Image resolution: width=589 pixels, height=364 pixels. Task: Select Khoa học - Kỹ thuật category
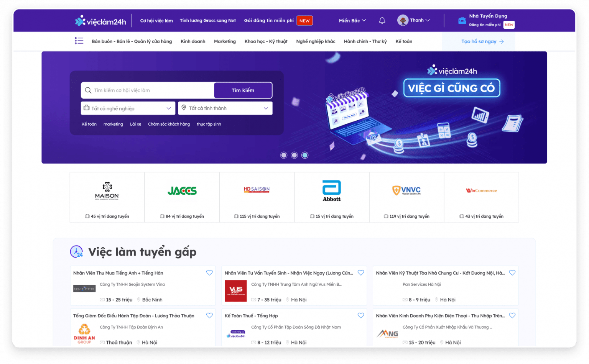coord(266,41)
